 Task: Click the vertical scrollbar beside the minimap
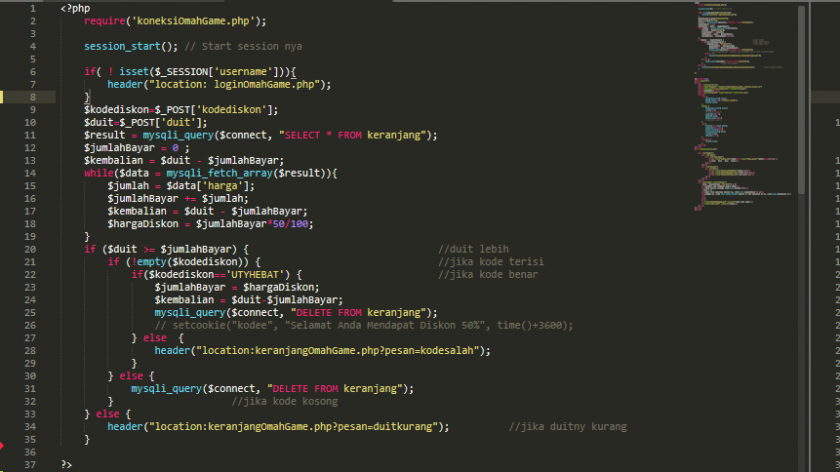802,200
